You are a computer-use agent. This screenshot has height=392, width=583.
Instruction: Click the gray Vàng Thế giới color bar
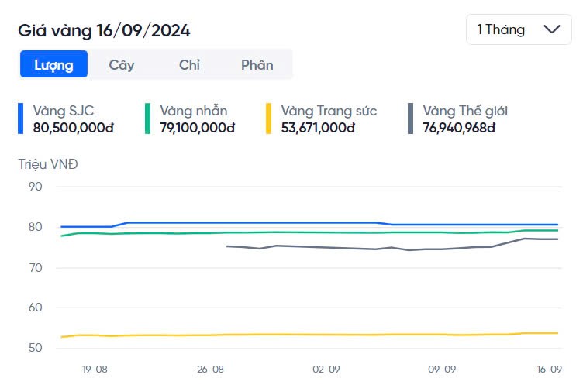click(x=410, y=119)
